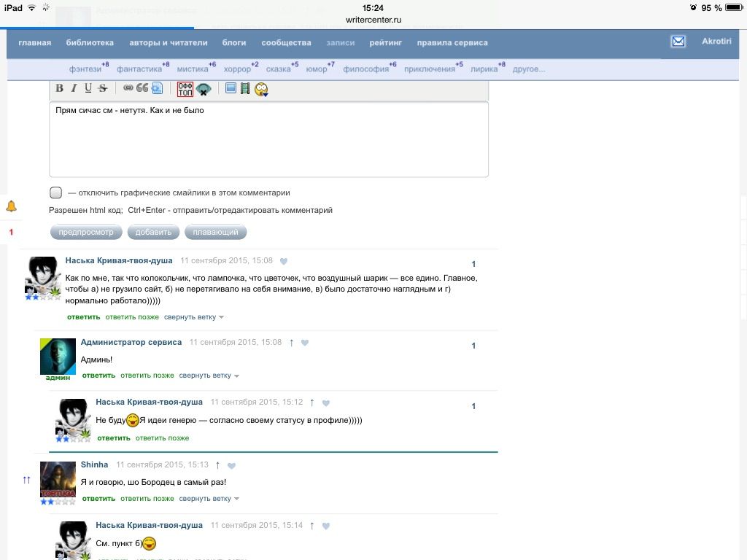Toggle the heart on Shinha's comment

pyautogui.click(x=231, y=465)
